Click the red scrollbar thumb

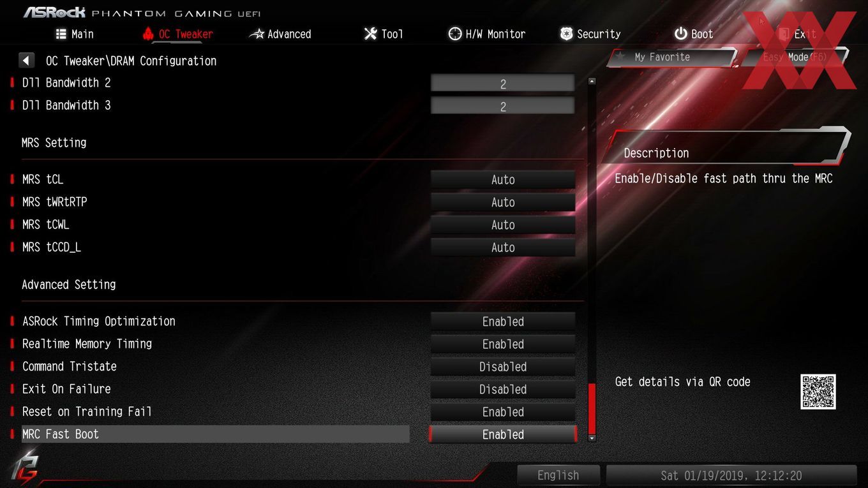point(592,408)
